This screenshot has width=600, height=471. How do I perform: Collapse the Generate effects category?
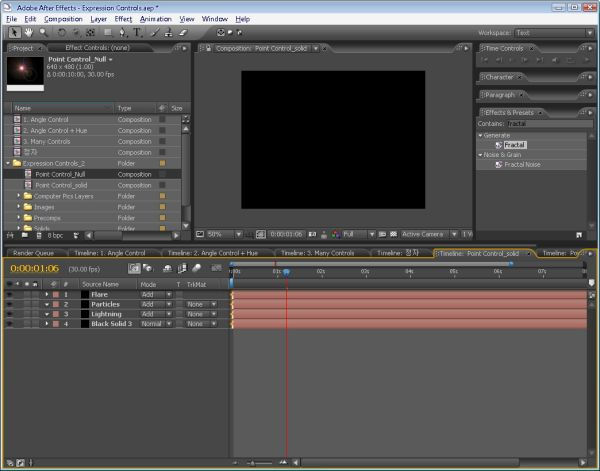pos(481,135)
